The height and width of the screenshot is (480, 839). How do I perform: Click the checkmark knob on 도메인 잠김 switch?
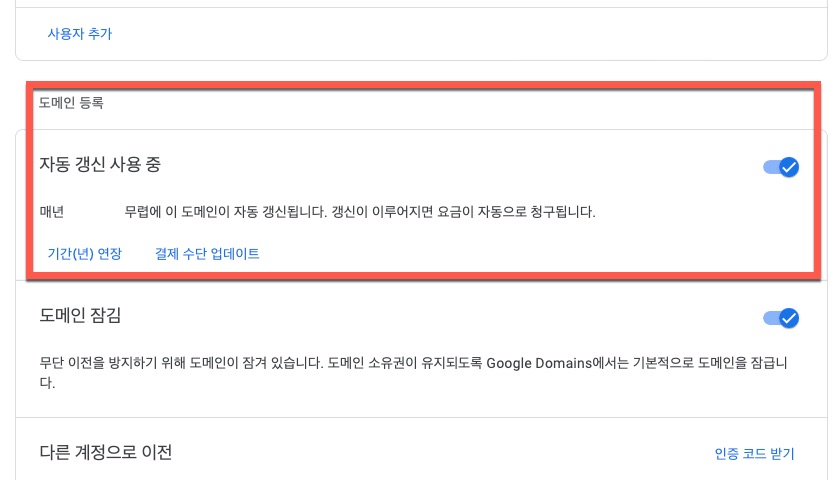(789, 318)
